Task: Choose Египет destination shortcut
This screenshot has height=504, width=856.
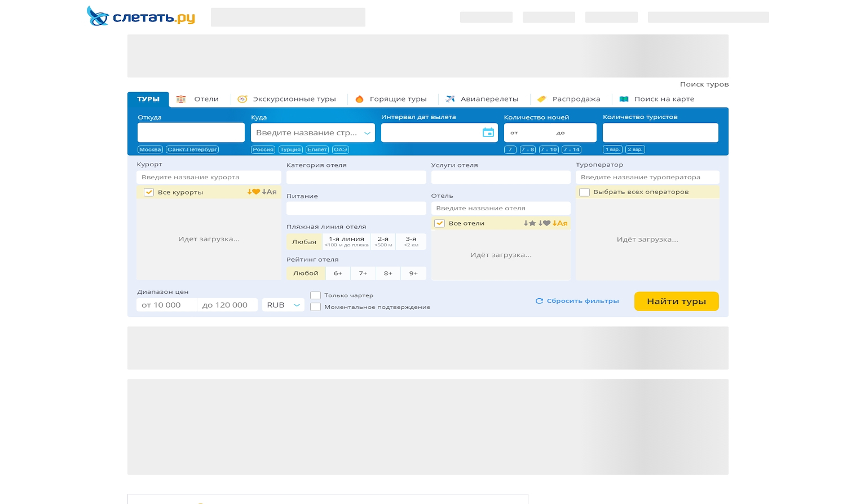Action: pos(317,149)
